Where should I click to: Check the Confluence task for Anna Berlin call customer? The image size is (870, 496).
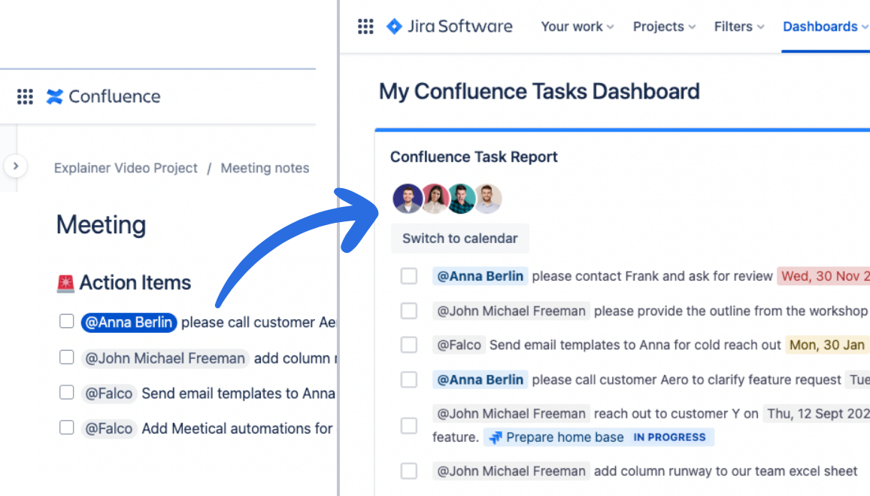(66, 322)
